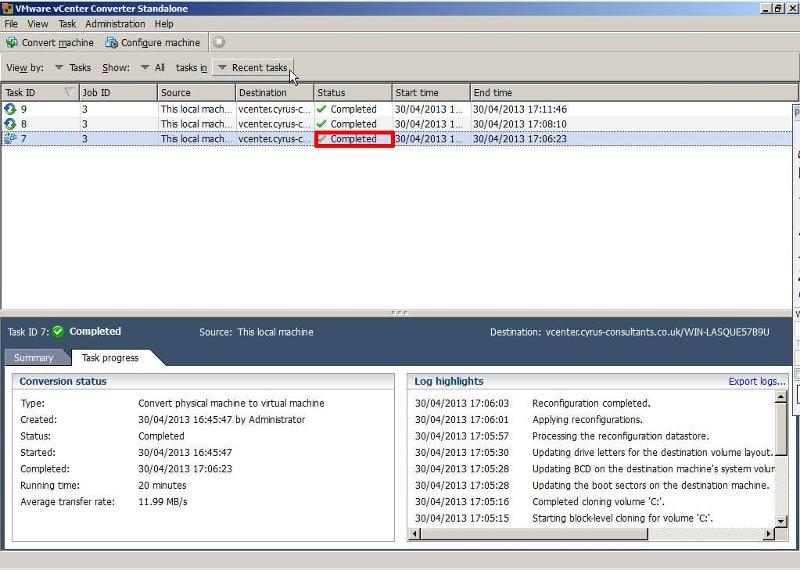This screenshot has height=570, width=800.
Task: Select end time 30/04/2013 17:06:23 in task 7 row
Action: (519, 139)
